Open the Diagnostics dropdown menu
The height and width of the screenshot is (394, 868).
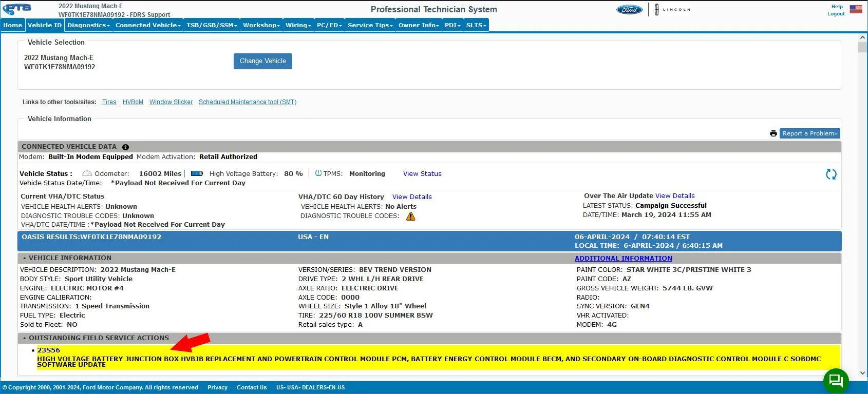click(x=88, y=25)
